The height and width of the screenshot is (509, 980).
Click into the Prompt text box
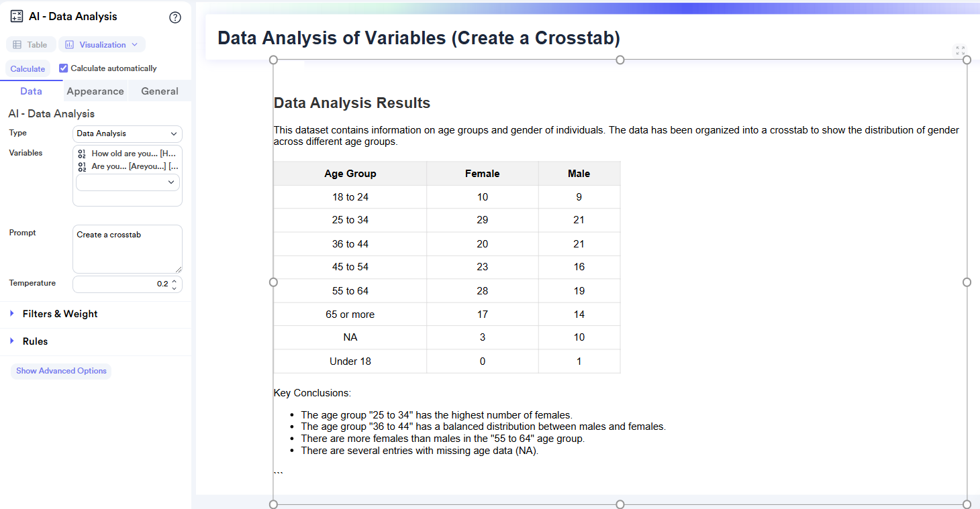(x=128, y=249)
